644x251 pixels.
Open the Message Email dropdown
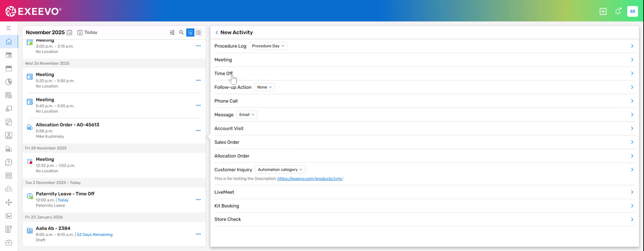click(x=247, y=115)
